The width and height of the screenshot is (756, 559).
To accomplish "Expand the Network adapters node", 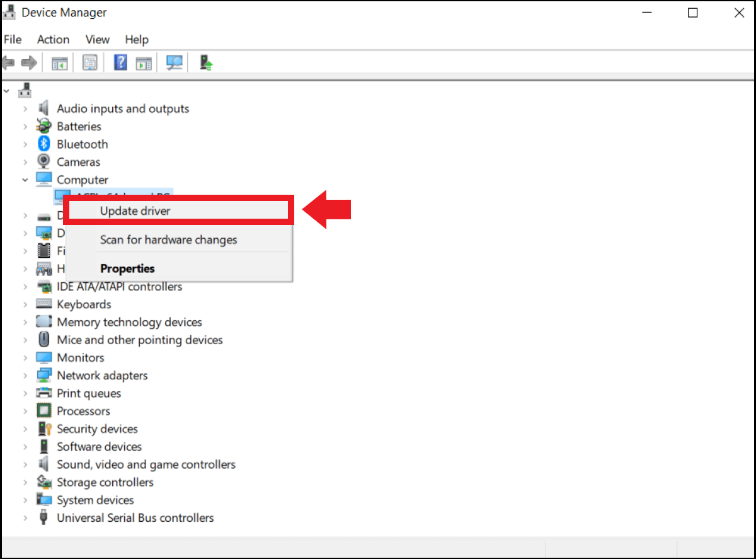I will click(25, 376).
